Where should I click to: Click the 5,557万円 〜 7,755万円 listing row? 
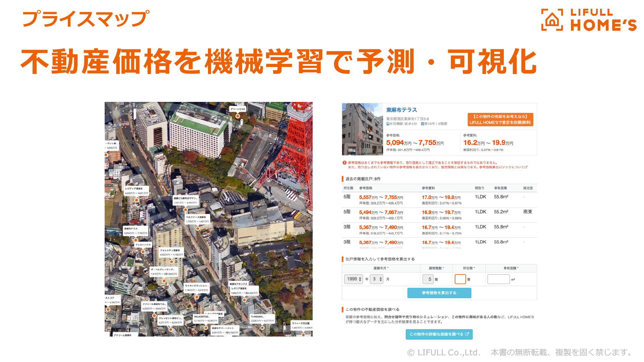pyautogui.click(x=439, y=200)
